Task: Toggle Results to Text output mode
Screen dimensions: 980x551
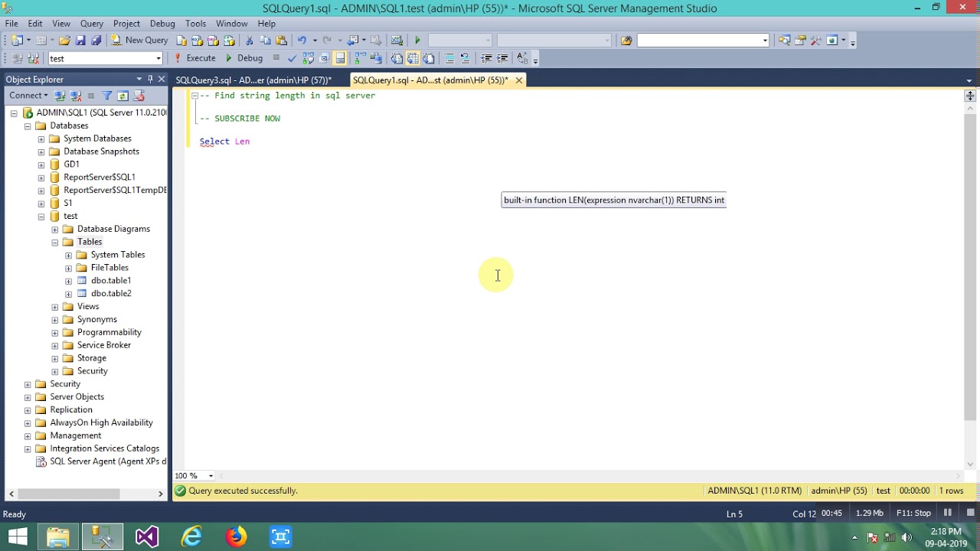Action: pos(397,58)
